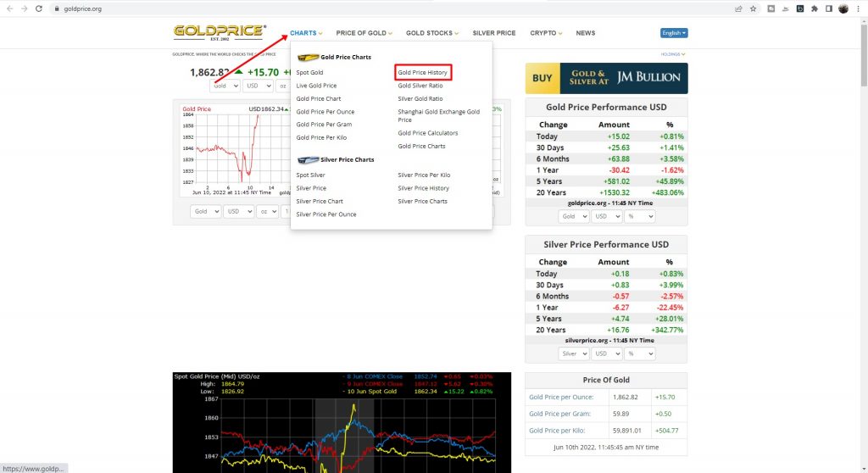Expand the Crypto navigation dropdown
The width and height of the screenshot is (868, 473).
click(x=546, y=33)
